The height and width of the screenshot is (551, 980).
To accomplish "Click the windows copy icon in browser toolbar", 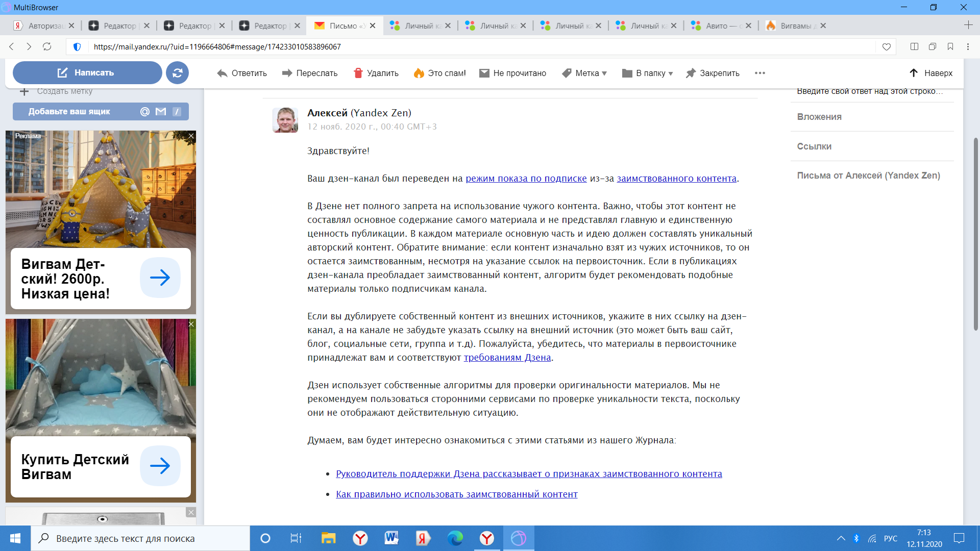I will (x=933, y=46).
